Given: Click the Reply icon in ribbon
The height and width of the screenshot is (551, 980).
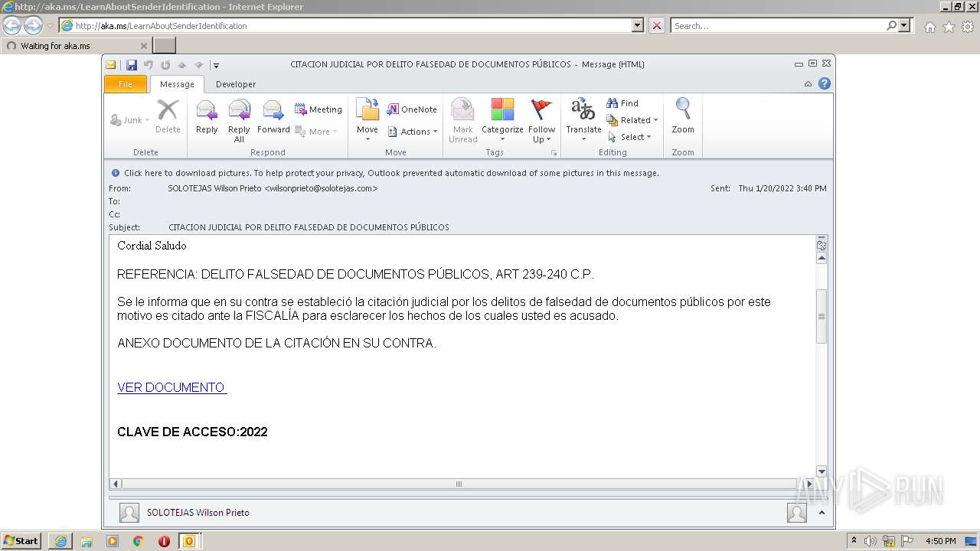Looking at the screenshot, I should tap(207, 117).
